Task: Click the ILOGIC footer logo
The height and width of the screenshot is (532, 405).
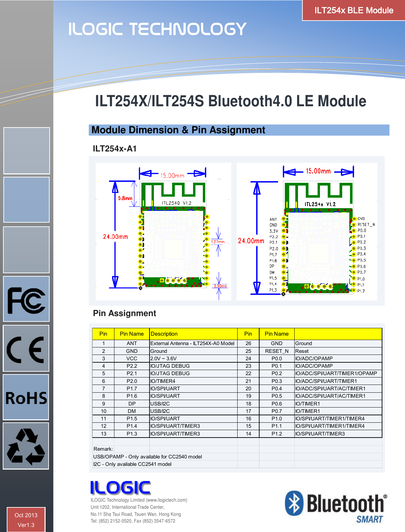Action: click(120, 488)
